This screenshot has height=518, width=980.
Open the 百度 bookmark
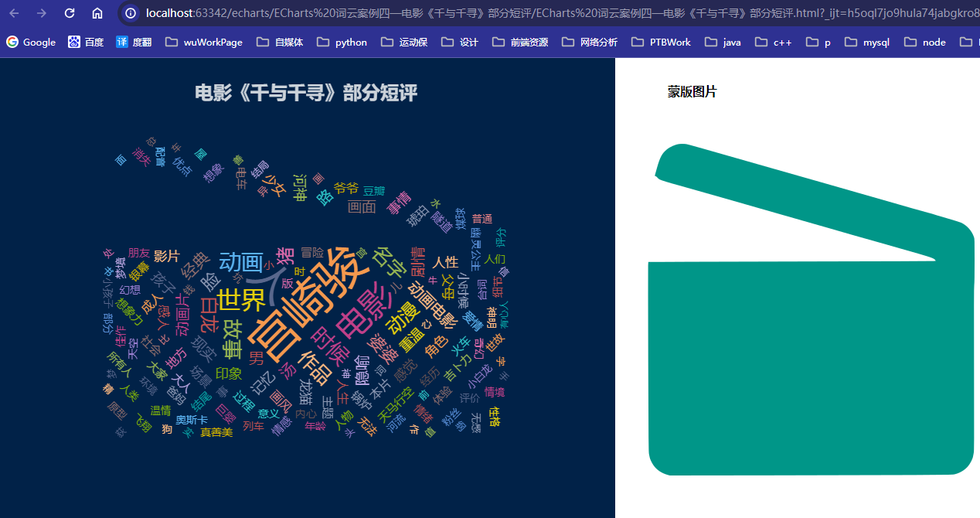[86, 42]
